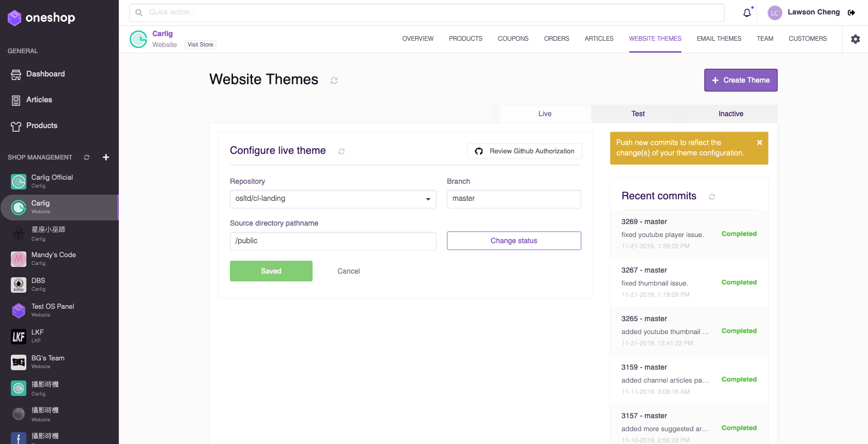Open the Repository dropdown
This screenshot has height=444, width=868.
(x=333, y=199)
